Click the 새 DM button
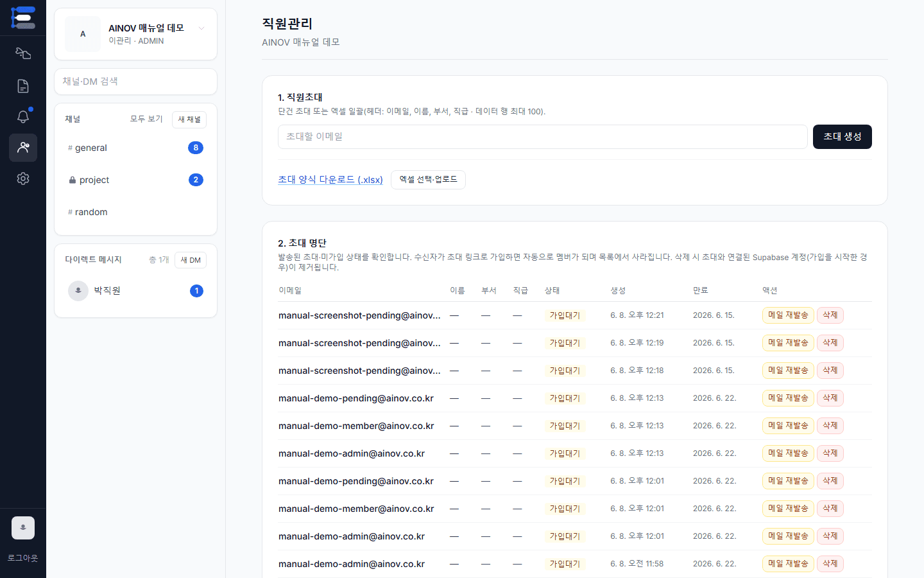 click(x=191, y=260)
